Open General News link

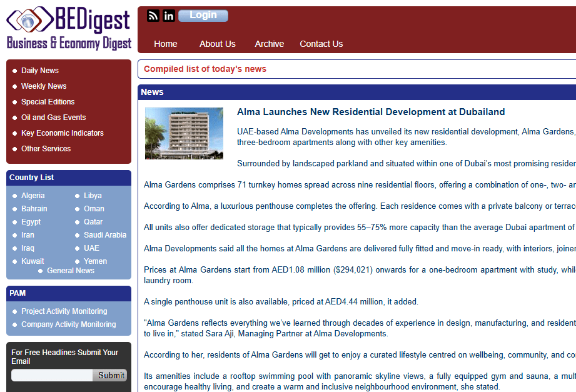tap(71, 271)
